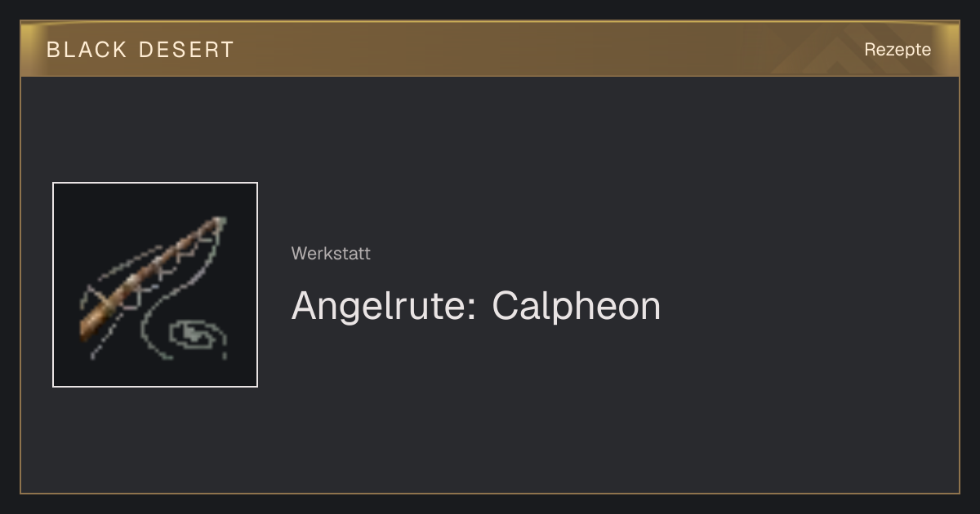Click the gold header bar's empty middle
980x514 pixels.
coord(506,49)
